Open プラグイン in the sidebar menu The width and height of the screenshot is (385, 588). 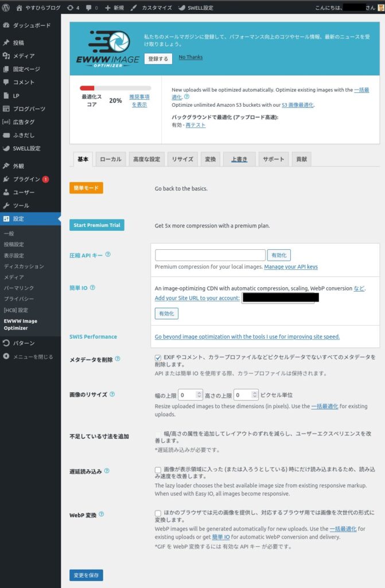[x=26, y=179]
